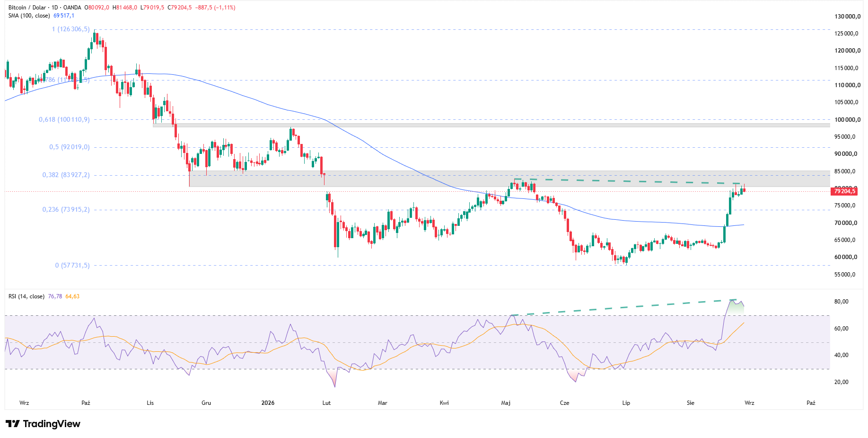Viewport: 868px width, 438px height.
Task: Click the red current price tag 79 204,5
Action: (845, 191)
